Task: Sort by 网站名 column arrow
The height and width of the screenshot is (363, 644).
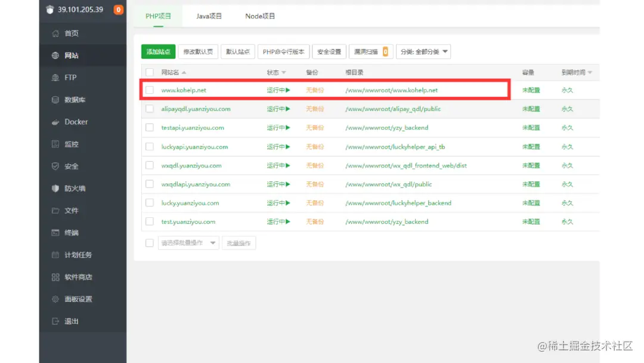Action: tap(184, 73)
